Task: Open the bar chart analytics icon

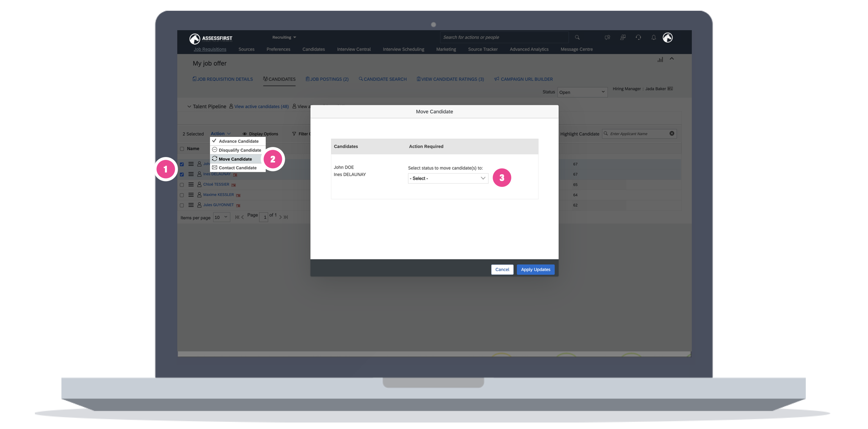Action: [660, 60]
